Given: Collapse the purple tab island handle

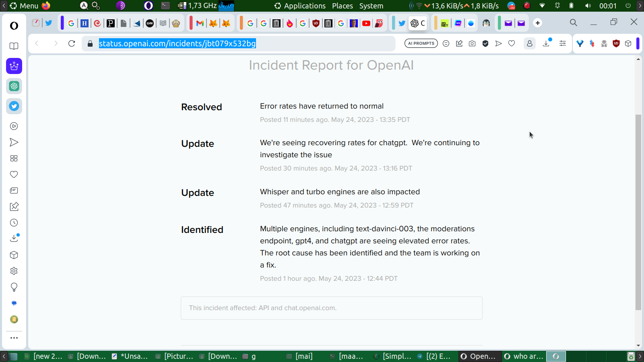Looking at the screenshot, I should [x=62, y=23].
